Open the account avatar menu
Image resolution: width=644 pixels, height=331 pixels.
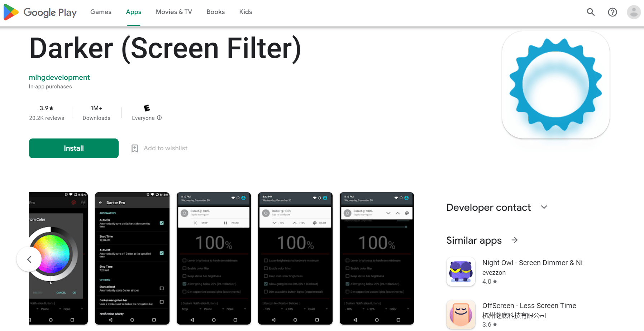(x=634, y=12)
